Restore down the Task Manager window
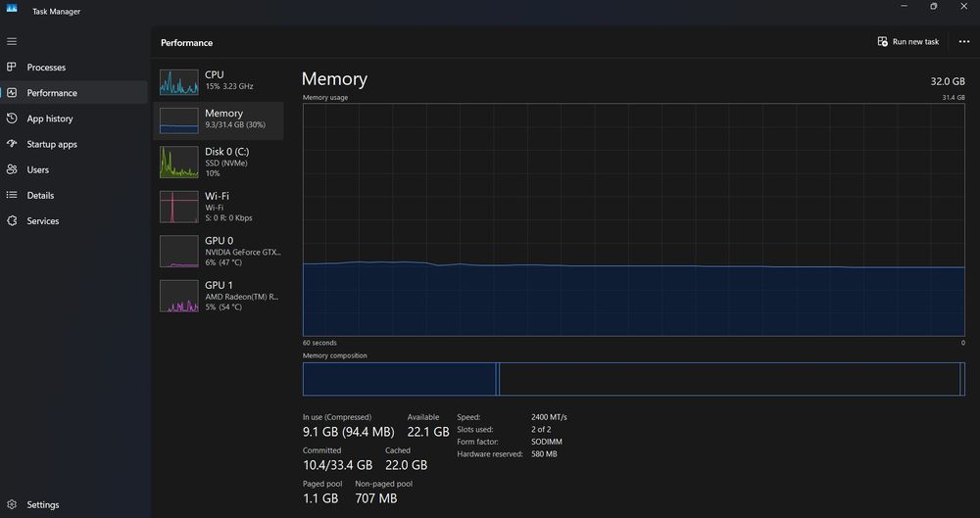 tap(933, 6)
